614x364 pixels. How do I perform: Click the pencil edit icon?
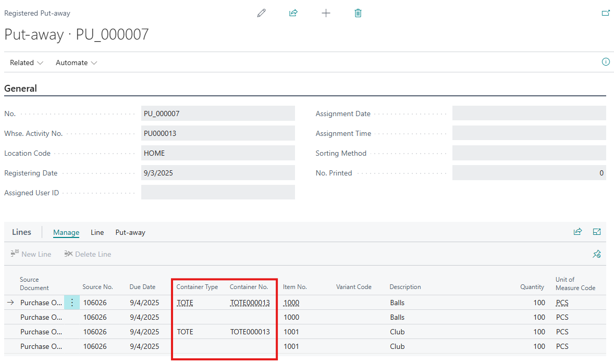point(262,13)
